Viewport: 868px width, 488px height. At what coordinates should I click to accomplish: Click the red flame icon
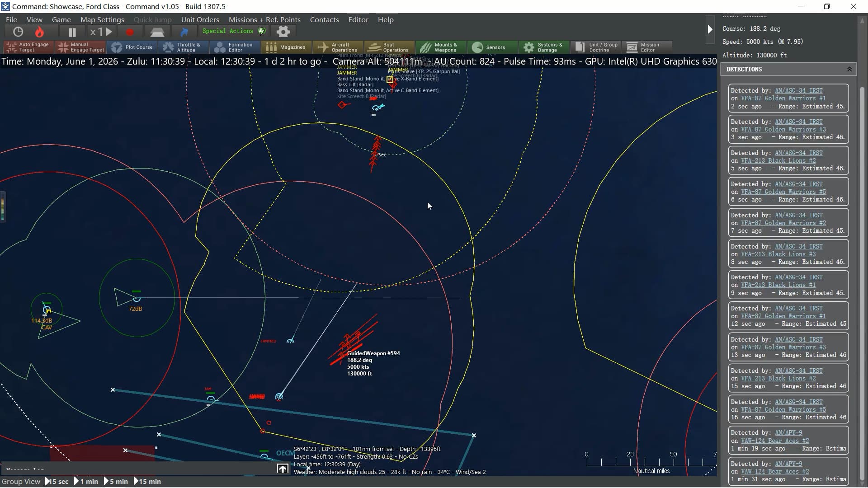pyautogui.click(x=40, y=32)
